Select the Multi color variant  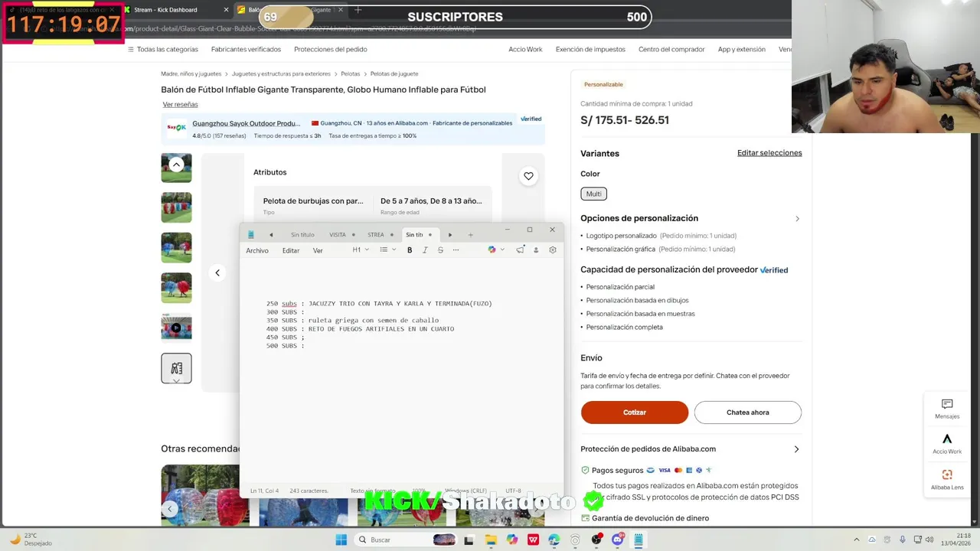pyautogui.click(x=593, y=194)
